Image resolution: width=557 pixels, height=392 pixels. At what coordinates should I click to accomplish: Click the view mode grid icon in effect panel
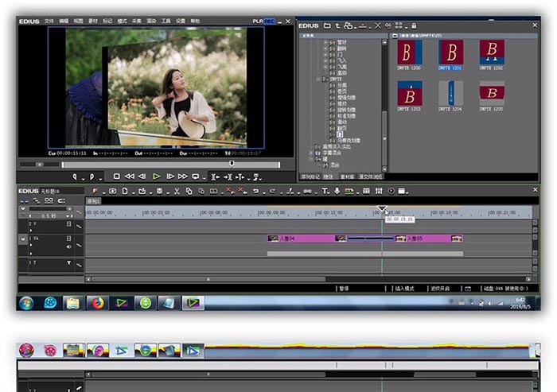pos(399,25)
